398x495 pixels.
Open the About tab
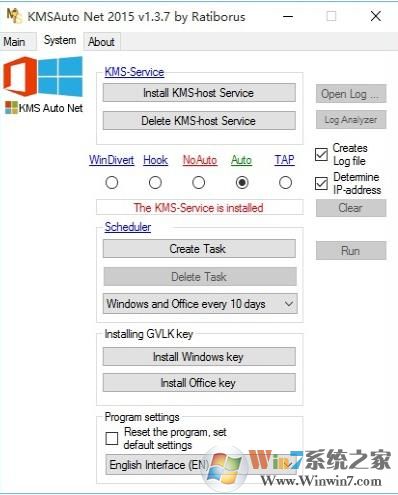(101, 42)
